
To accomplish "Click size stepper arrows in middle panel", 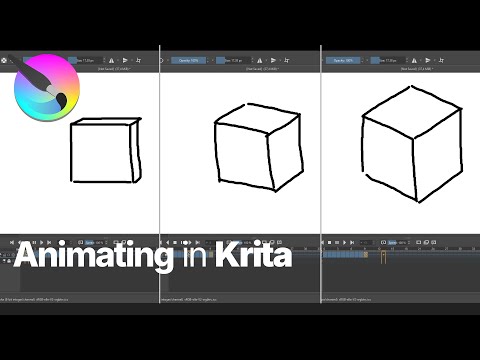I will (252, 60).
